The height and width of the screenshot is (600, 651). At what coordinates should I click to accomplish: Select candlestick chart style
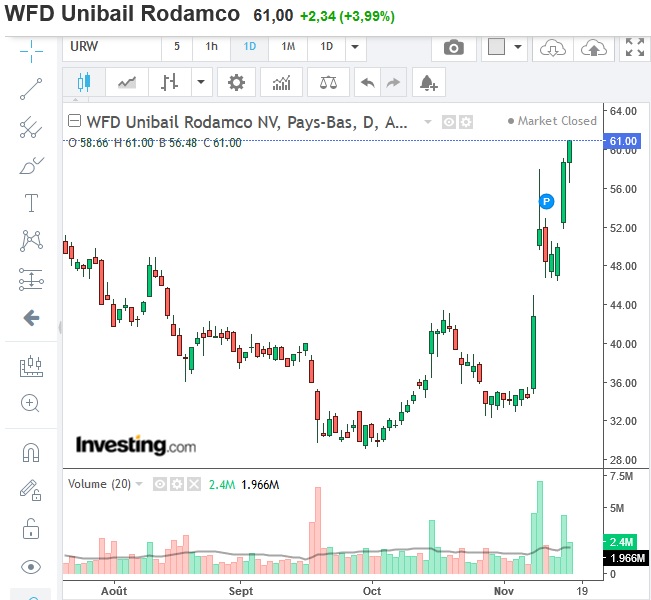pos(84,82)
